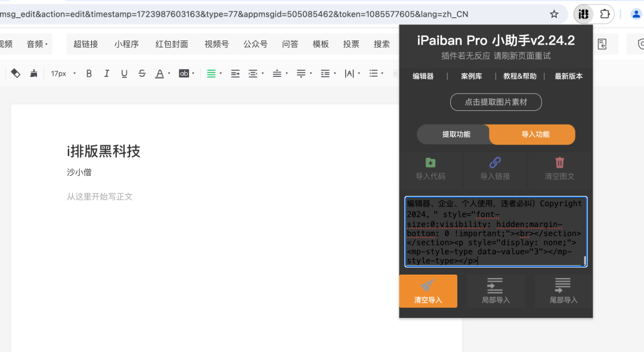The height and width of the screenshot is (352, 644).
Task: Click the HTML code textarea
Action: tap(496, 232)
